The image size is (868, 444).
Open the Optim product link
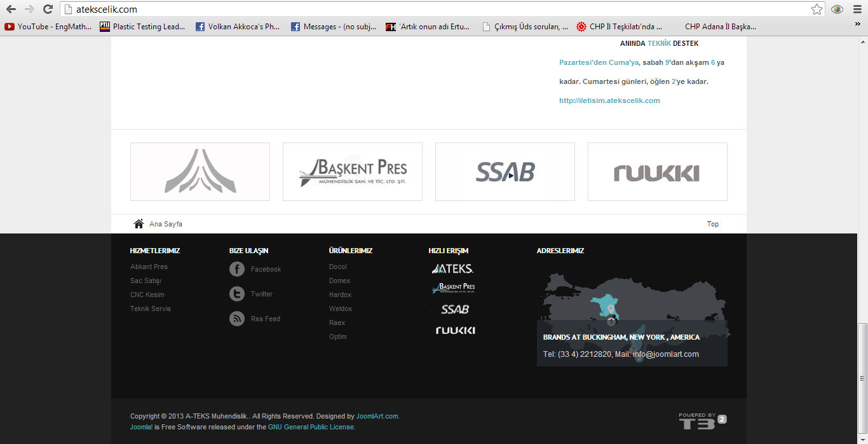pyautogui.click(x=337, y=336)
